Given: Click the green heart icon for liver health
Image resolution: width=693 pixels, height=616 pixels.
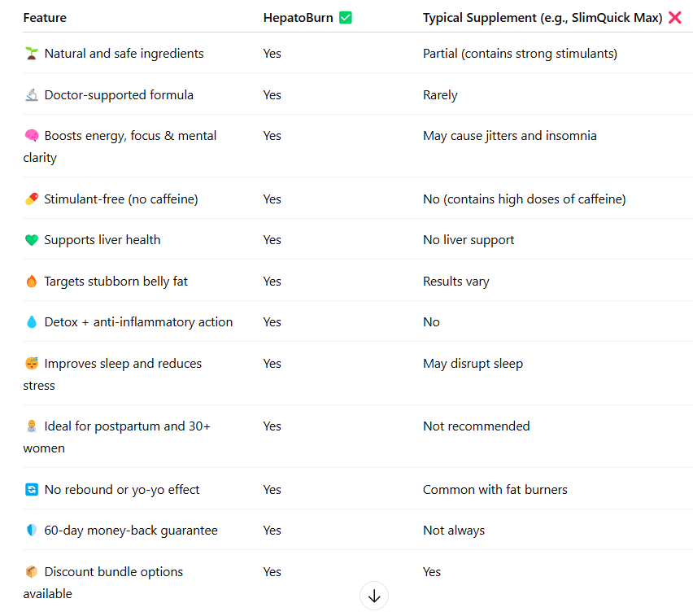Looking at the screenshot, I should point(32,240).
